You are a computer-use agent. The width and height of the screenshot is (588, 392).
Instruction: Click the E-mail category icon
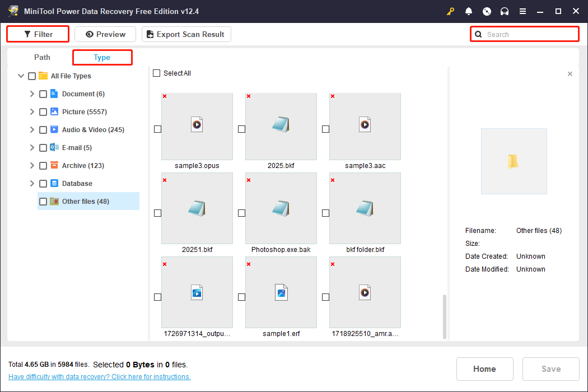click(54, 147)
